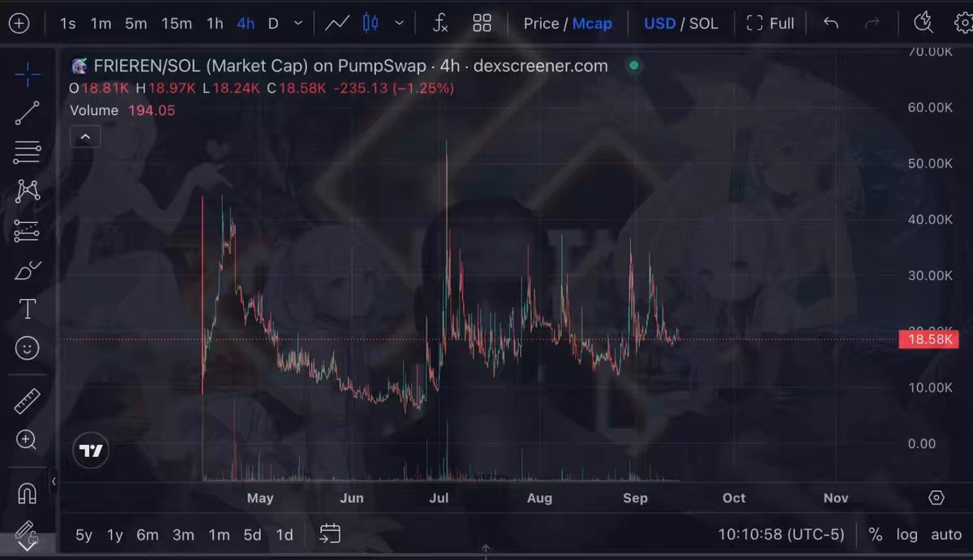The height and width of the screenshot is (560, 973).
Task: Switch the denomination to SOL
Action: [x=704, y=24]
